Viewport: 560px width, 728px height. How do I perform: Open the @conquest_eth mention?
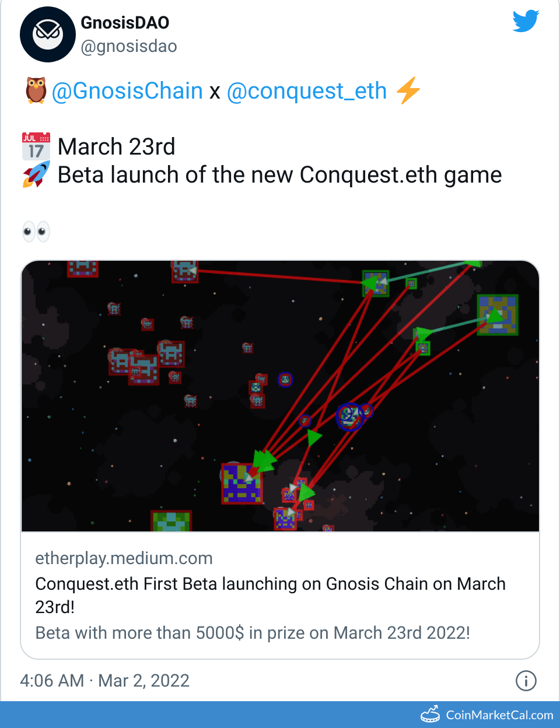306,91
